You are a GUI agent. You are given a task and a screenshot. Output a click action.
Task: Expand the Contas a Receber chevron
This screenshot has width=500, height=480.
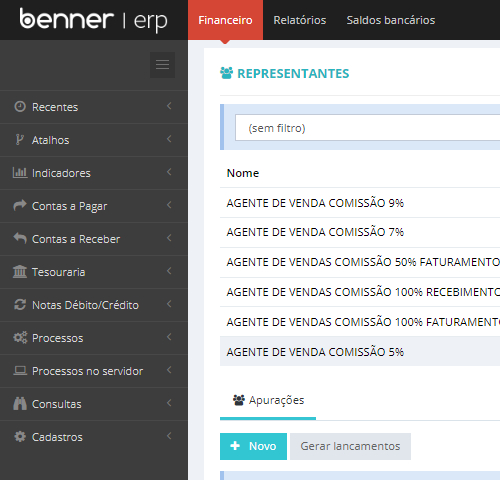pyautogui.click(x=169, y=238)
